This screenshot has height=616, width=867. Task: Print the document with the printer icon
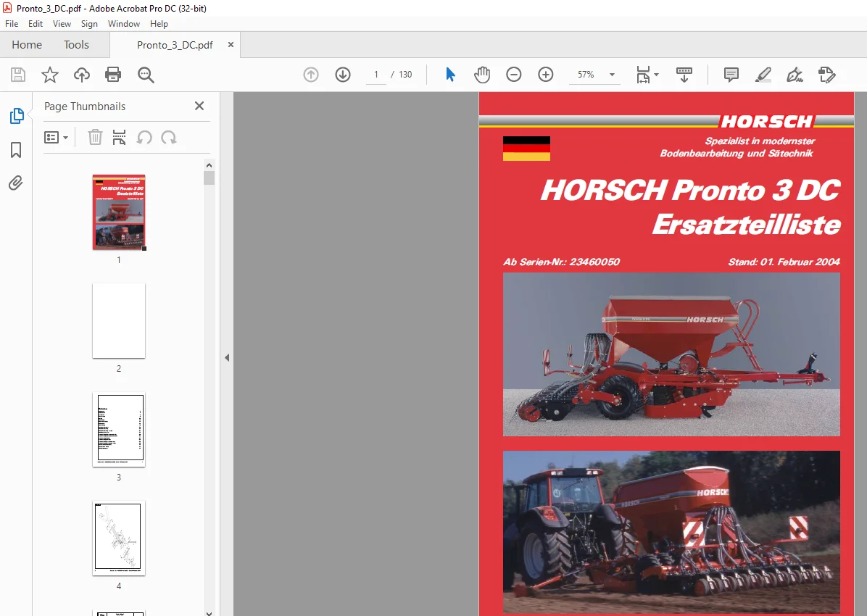[113, 75]
